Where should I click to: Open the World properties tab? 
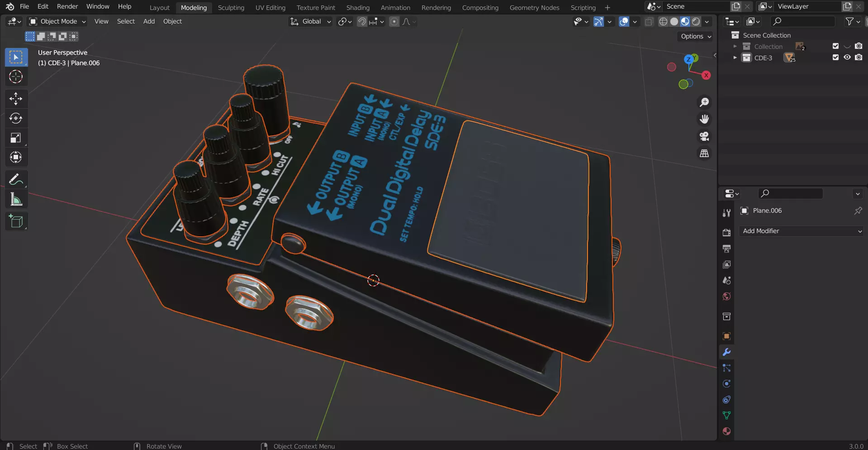726,296
